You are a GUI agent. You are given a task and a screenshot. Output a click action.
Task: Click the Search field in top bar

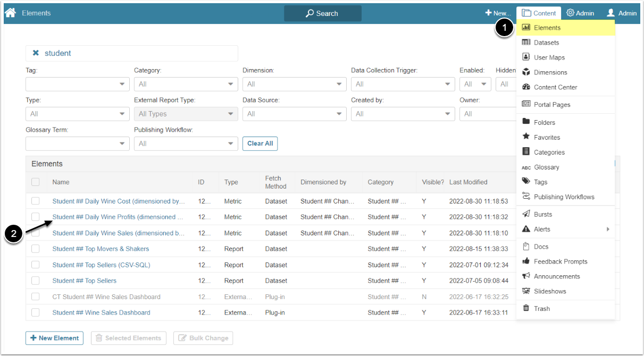coord(322,13)
